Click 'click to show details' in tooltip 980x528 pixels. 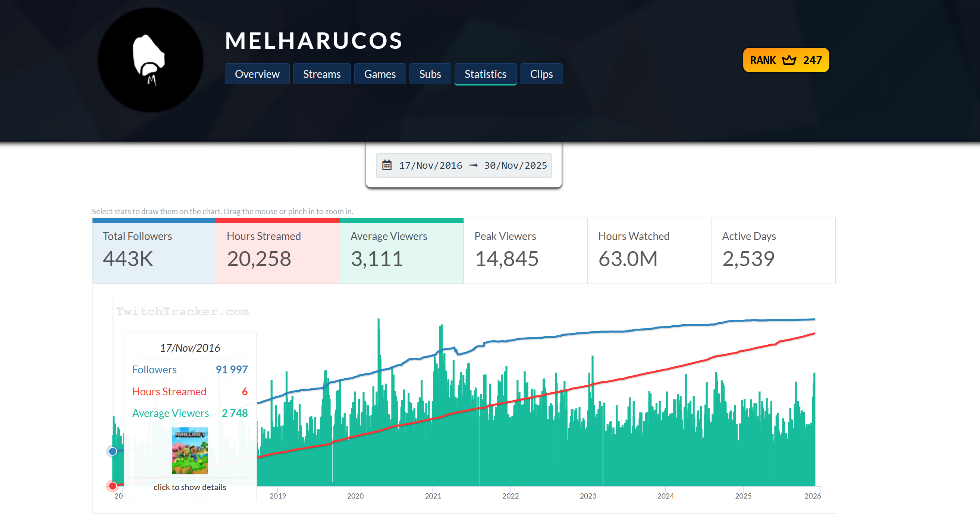coord(189,487)
